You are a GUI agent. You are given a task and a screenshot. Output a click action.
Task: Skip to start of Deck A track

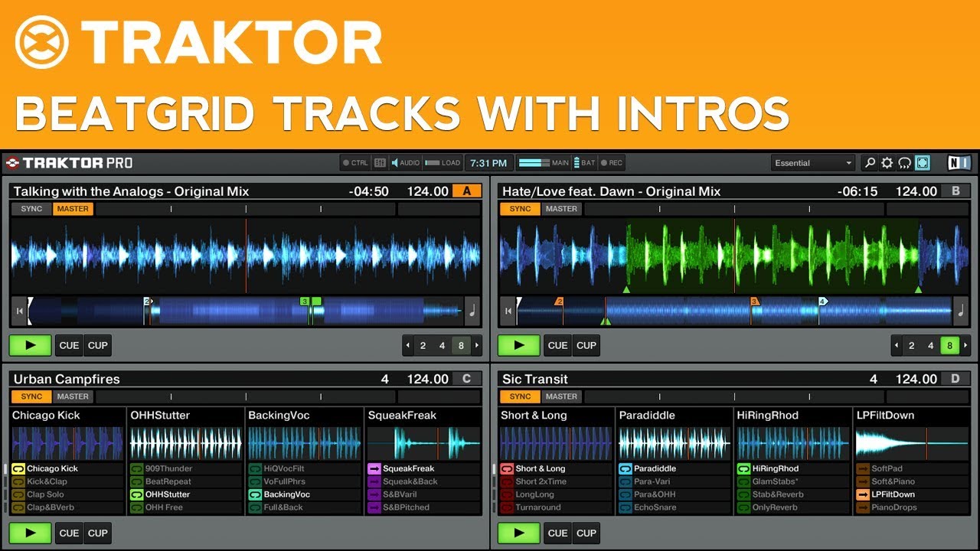coord(19,311)
